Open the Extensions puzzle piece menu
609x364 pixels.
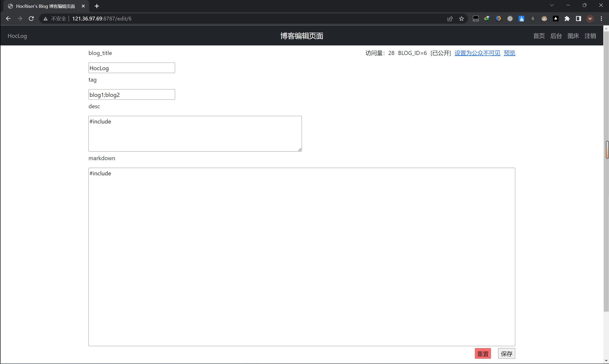(567, 19)
